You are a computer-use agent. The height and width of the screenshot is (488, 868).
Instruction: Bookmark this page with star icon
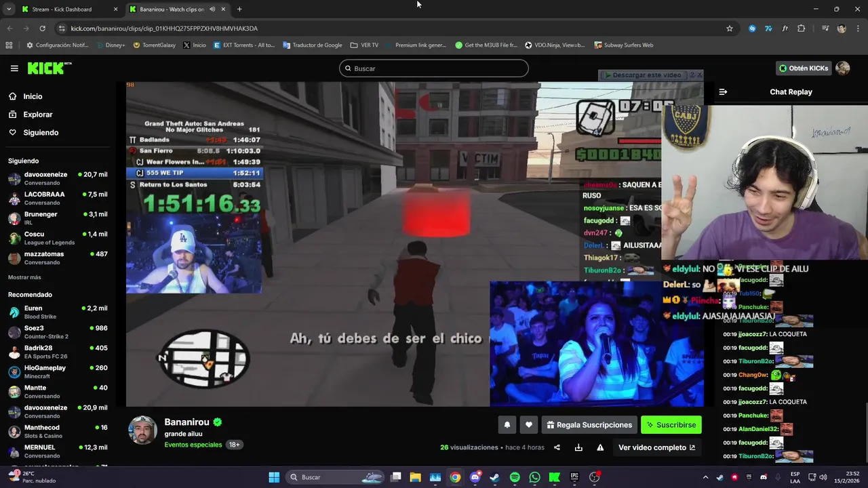(730, 28)
